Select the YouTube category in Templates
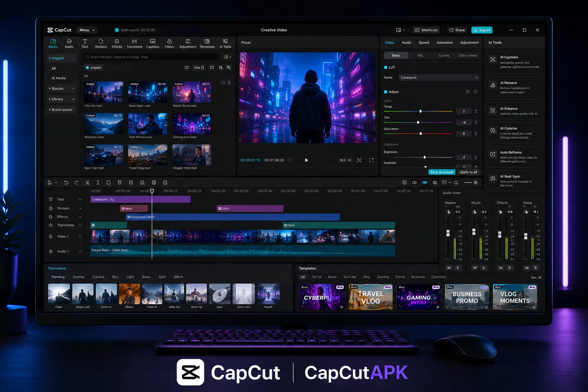This screenshot has width=588, height=392. click(350, 277)
